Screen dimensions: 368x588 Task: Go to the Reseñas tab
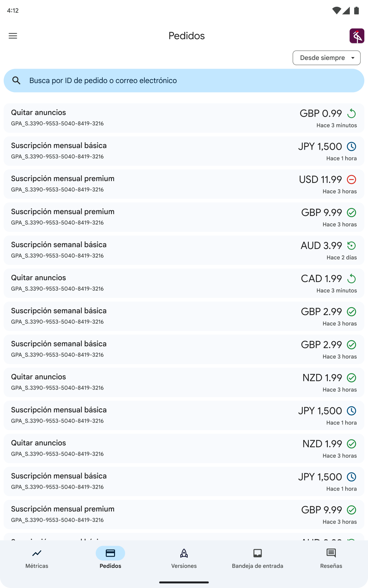click(x=331, y=558)
